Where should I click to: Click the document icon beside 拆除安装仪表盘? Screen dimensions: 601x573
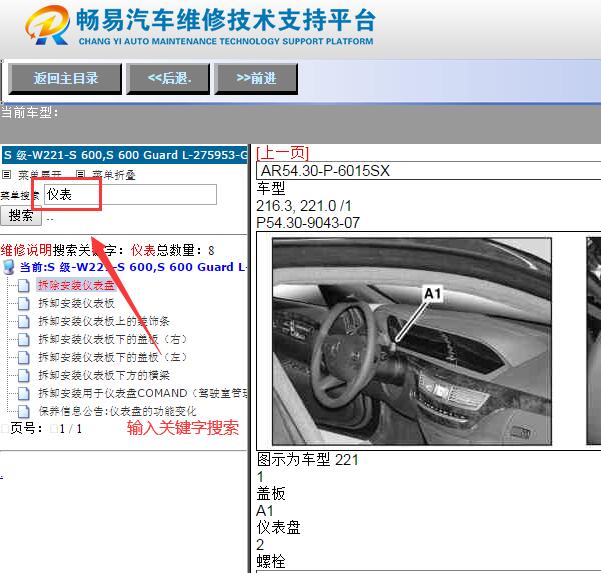pyautogui.click(x=23, y=286)
